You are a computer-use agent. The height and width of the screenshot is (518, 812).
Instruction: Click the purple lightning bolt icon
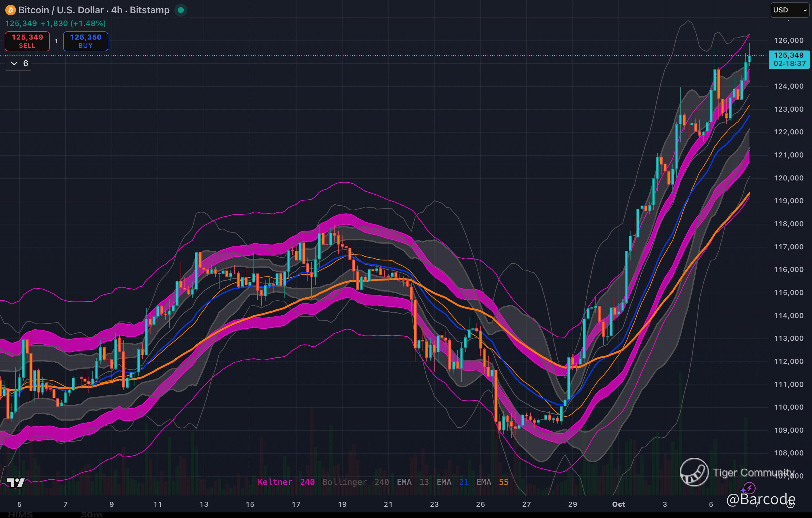(750, 488)
